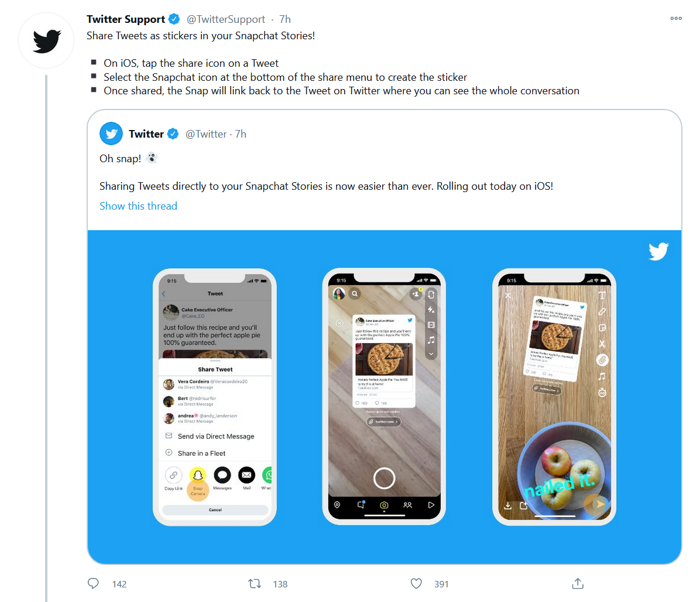700x602 pixels.
Task: Open the @TwitterSupport handle link
Action: click(226, 19)
